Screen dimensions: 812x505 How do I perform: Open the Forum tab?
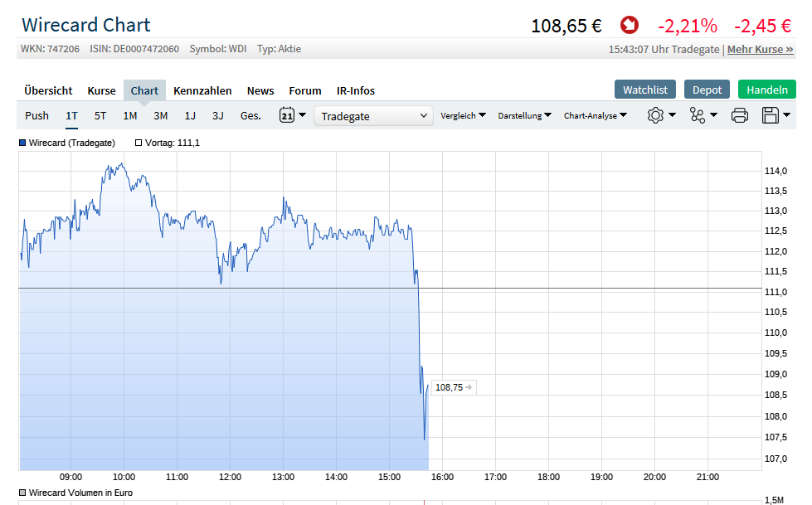click(x=305, y=90)
